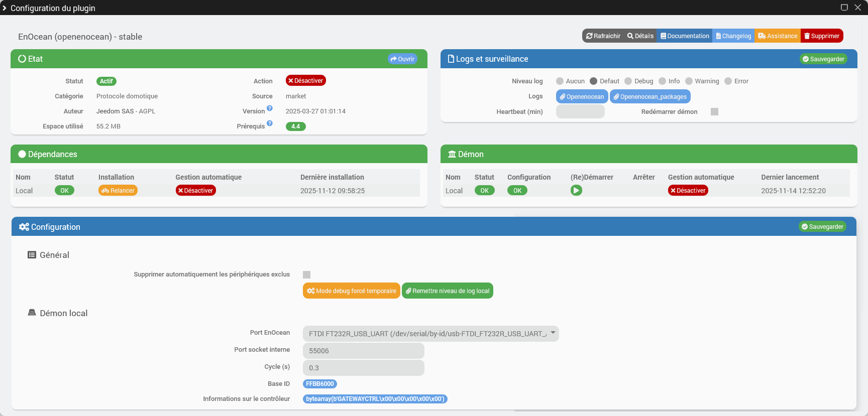Click Remettre niveau de log local
The height and width of the screenshot is (416, 868).
coord(448,291)
